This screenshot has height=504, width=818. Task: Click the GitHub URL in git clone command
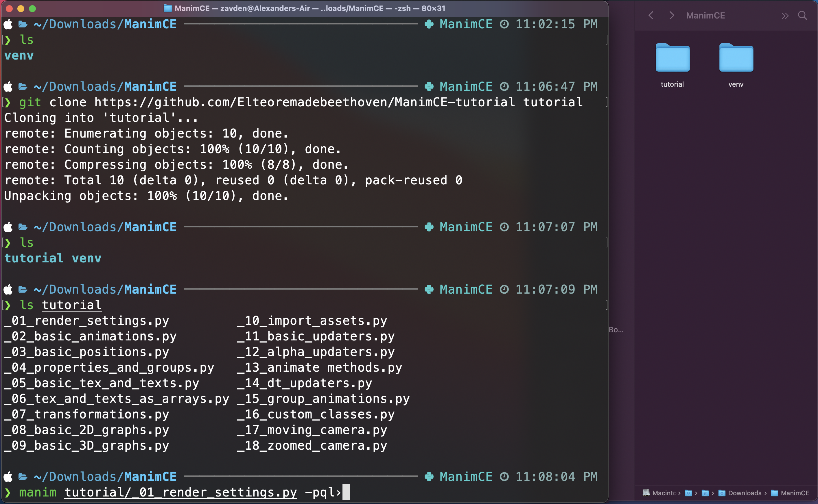pos(305,102)
